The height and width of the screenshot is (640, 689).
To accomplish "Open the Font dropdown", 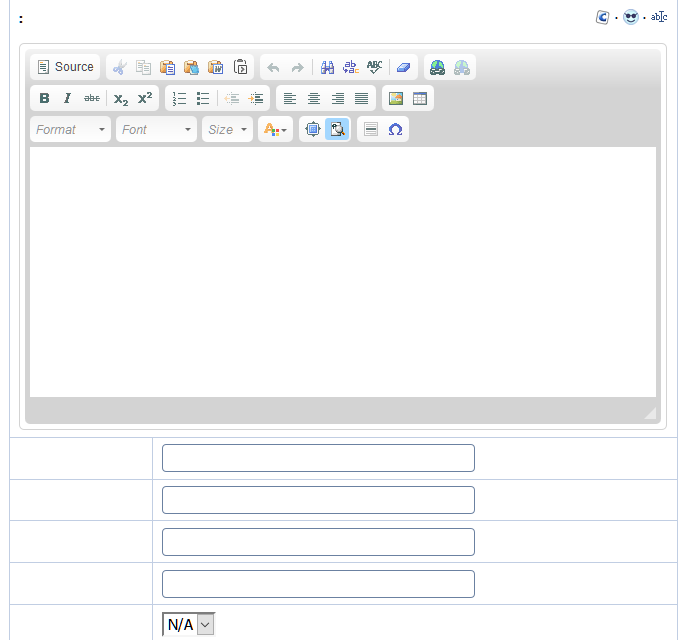I will [x=156, y=129].
